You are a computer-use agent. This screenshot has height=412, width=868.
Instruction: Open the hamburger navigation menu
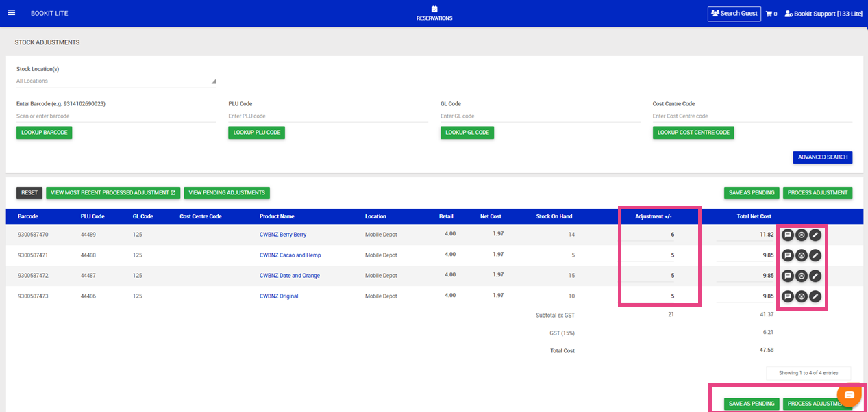click(x=11, y=14)
